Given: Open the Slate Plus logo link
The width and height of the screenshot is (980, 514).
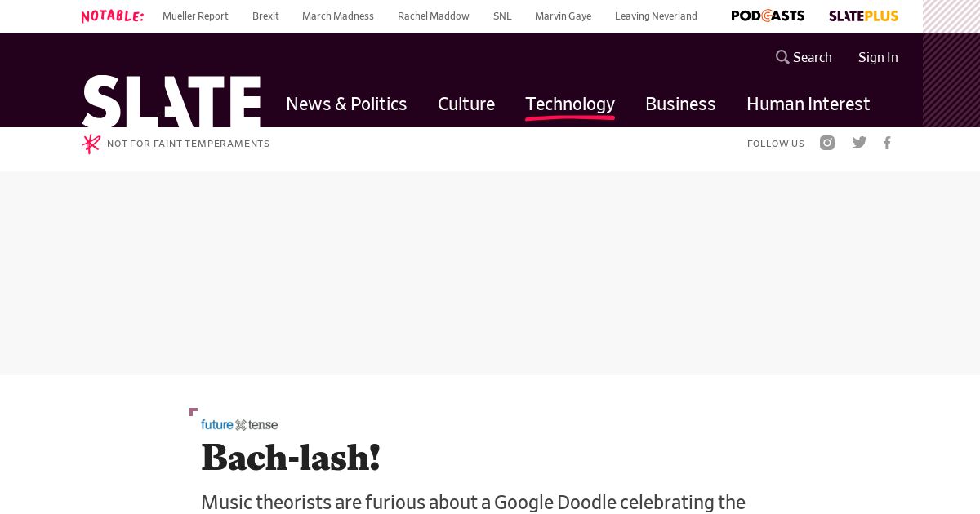Looking at the screenshot, I should pos(863,16).
